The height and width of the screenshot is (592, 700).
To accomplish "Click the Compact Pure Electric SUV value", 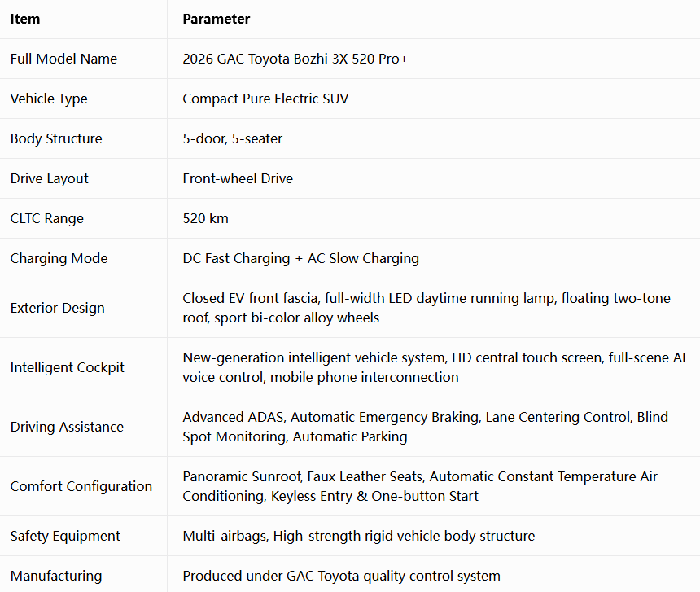I will (265, 99).
